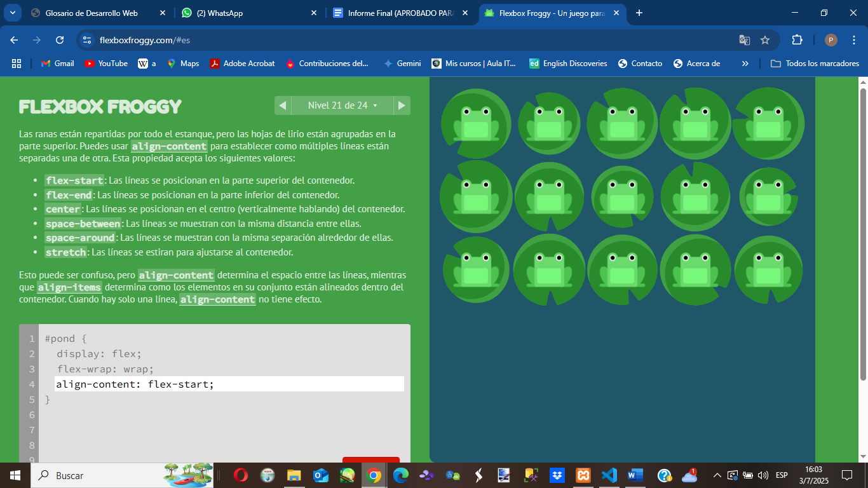Open the Windows notification center

point(847,475)
